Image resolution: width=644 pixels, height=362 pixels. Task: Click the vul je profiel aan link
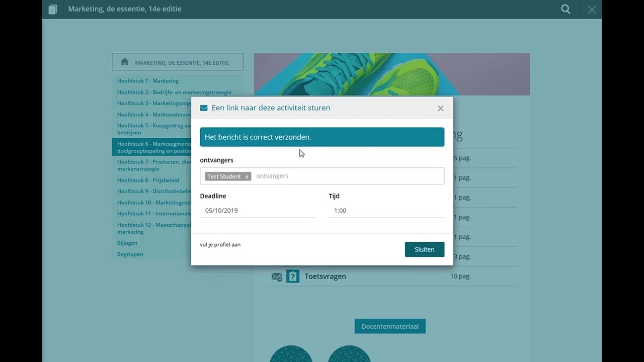pos(220,245)
